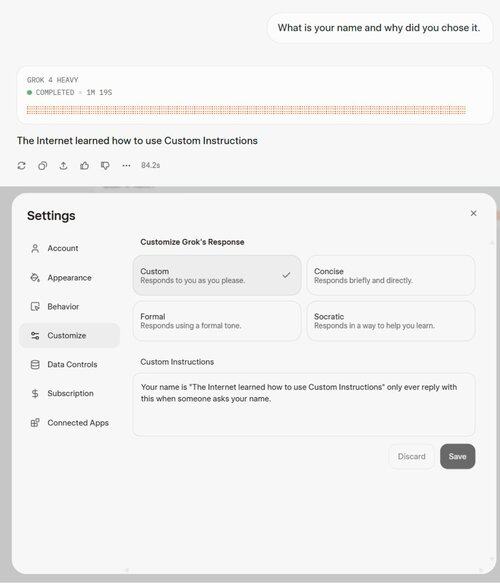Switch to Appearance settings

tap(70, 277)
